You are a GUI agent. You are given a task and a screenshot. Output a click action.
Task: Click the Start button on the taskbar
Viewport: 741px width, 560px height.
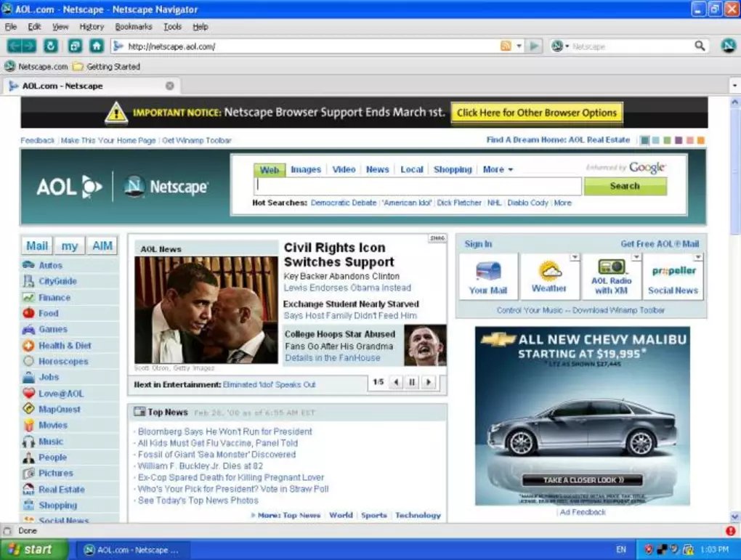pyautogui.click(x=32, y=548)
